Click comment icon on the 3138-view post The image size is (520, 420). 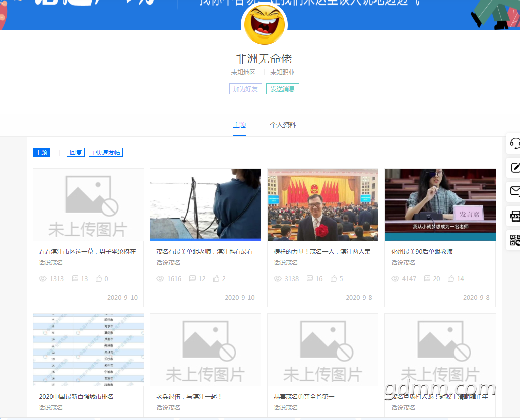pos(310,278)
